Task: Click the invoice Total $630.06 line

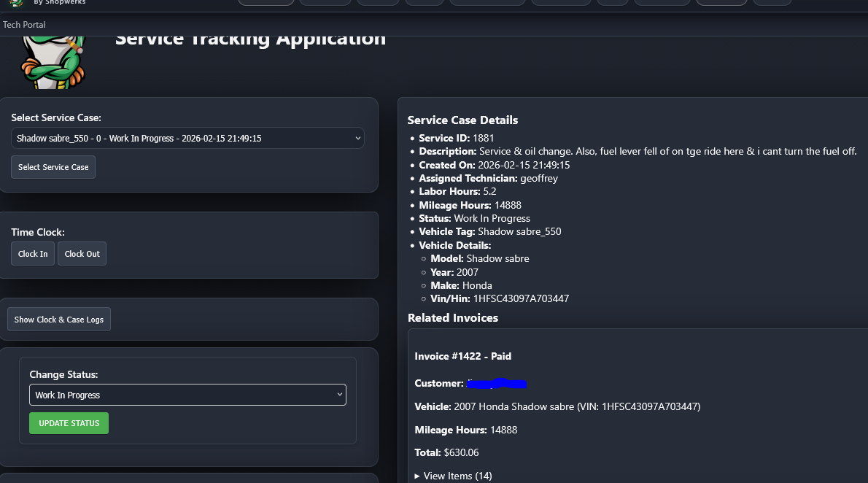Action: click(x=446, y=452)
